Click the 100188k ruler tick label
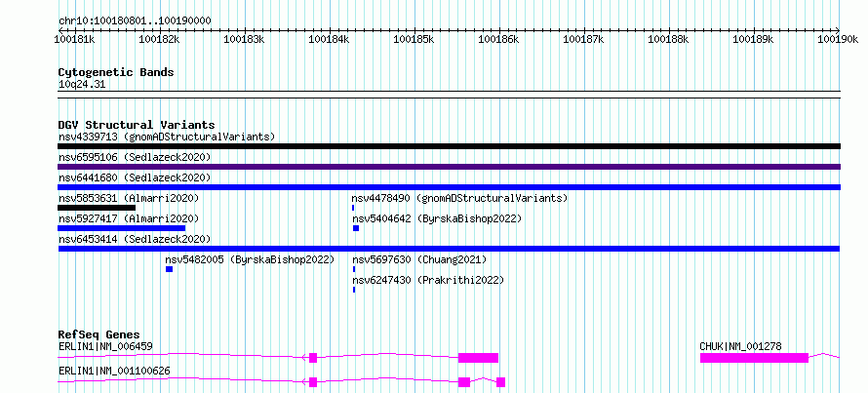The image size is (868, 393). [x=669, y=39]
